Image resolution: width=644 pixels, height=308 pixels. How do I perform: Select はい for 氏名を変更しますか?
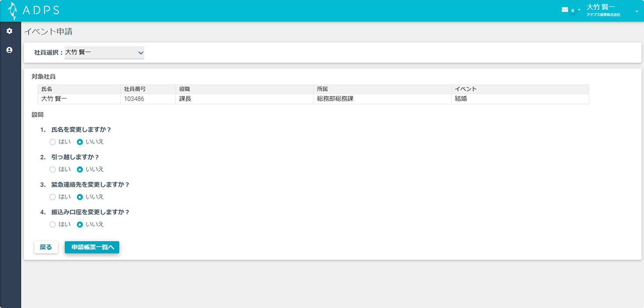pos(53,142)
